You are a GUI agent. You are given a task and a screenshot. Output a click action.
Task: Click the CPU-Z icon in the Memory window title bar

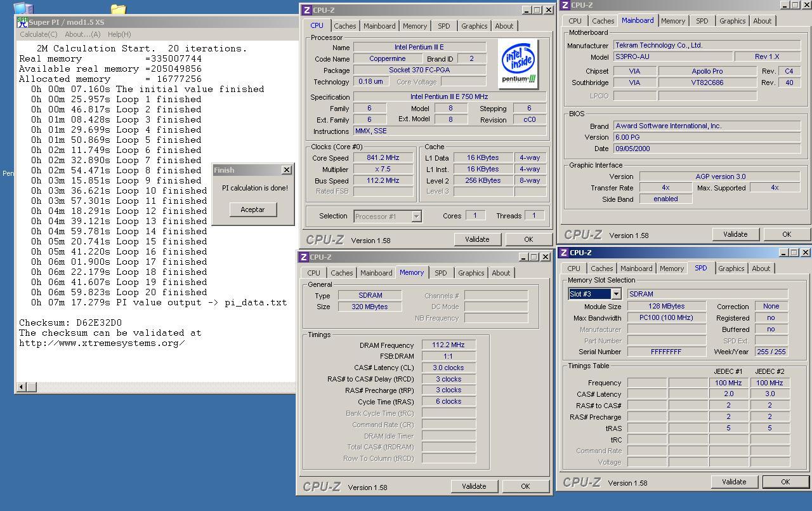point(304,257)
